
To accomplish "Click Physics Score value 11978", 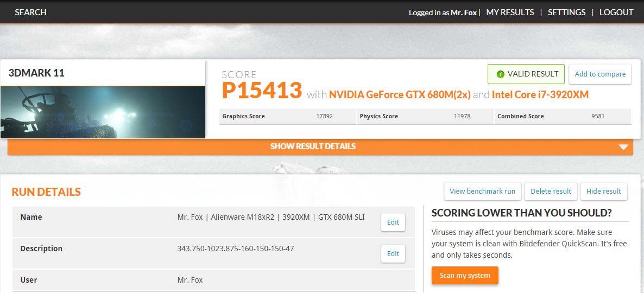I will 462,116.
